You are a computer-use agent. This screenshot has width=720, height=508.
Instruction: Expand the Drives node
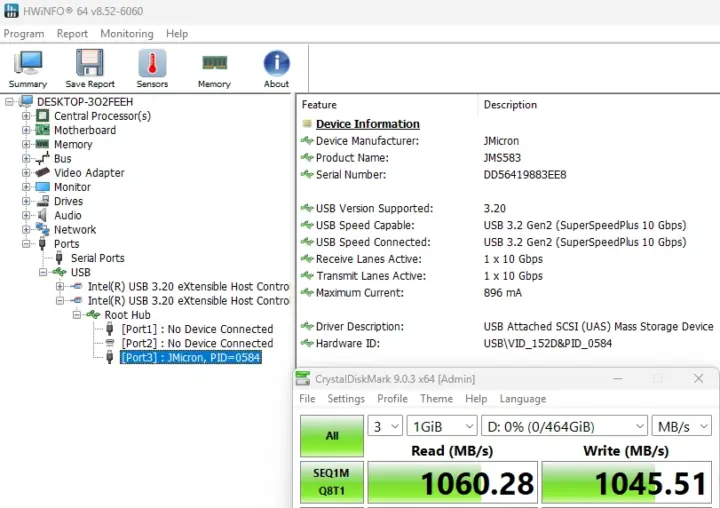coord(26,201)
